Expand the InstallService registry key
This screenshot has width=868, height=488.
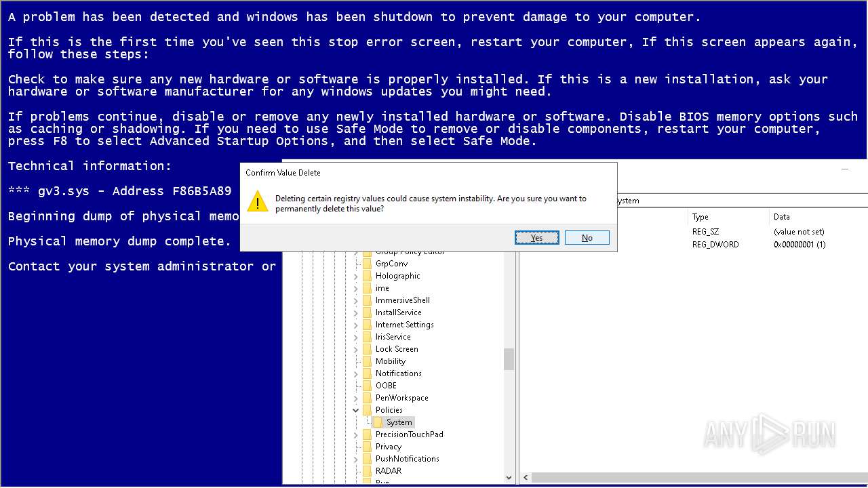point(356,312)
